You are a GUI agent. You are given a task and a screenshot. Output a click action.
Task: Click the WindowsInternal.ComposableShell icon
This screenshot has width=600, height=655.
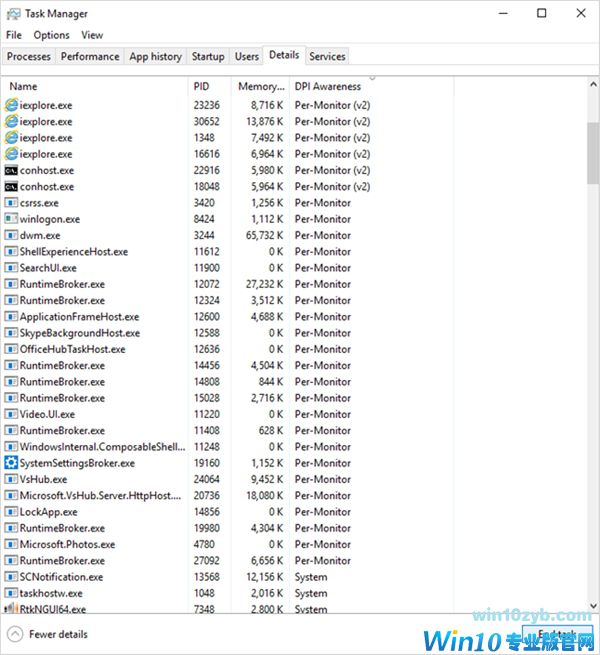[x=11, y=447]
